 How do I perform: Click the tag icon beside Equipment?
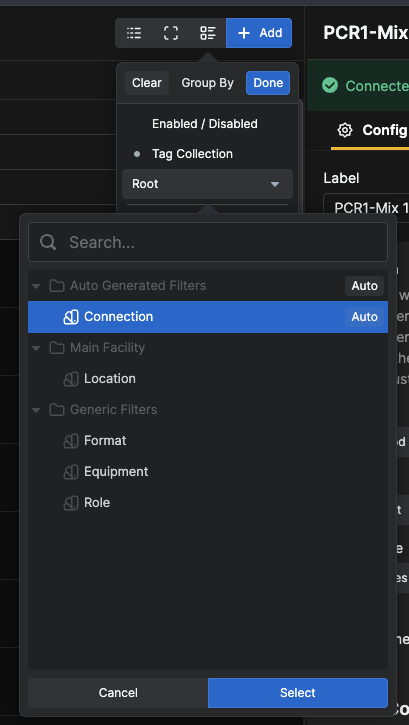coord(71,472)
